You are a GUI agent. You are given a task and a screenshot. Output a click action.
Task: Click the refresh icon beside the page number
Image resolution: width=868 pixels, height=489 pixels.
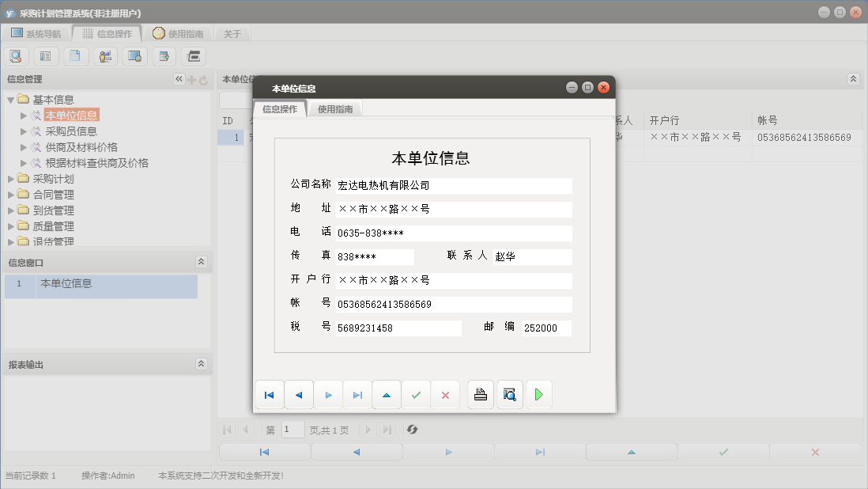pyautogui.click(x=410, y=429)
